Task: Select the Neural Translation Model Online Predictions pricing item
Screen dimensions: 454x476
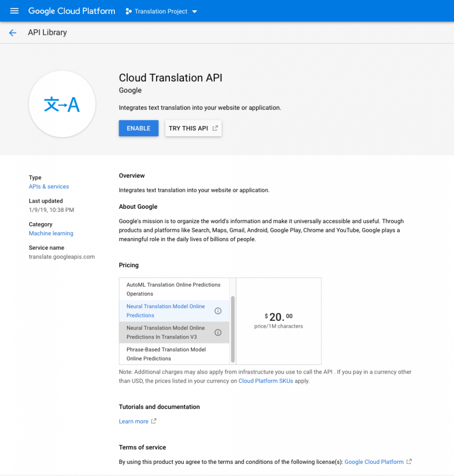Action: coord(165,311)
